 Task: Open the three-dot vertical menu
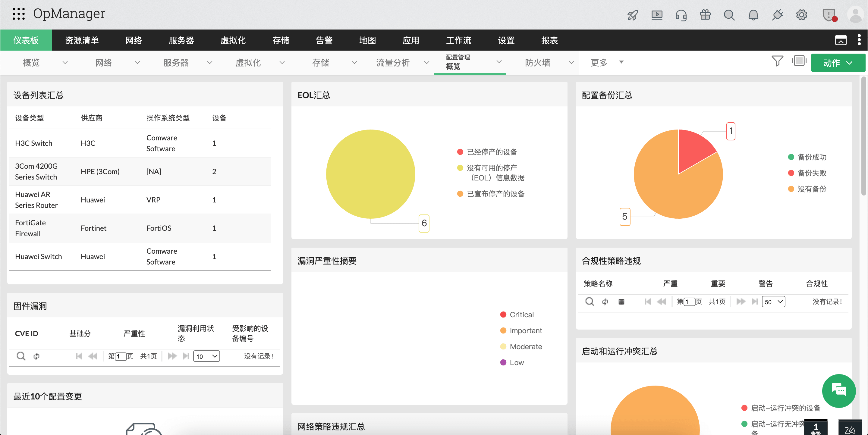coord(859,40)
